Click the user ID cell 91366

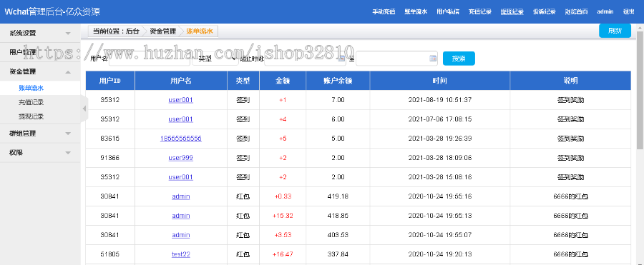coord(109,158)
